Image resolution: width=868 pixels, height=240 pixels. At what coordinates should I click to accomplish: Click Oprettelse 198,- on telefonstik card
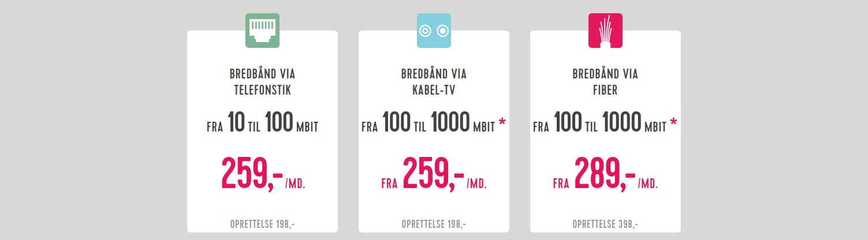(x=262, y=224)
